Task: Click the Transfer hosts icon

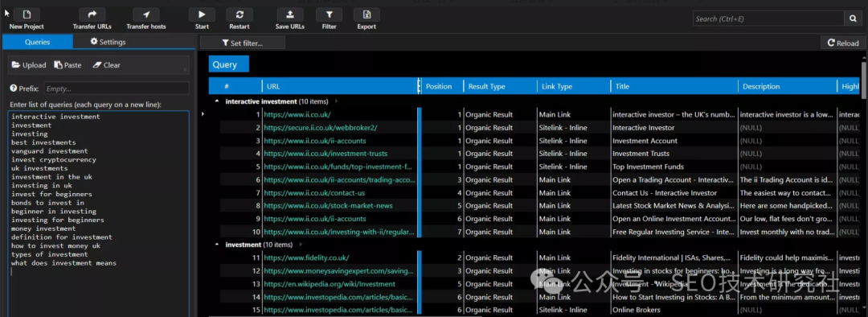Action: click(x=146, y=15)
